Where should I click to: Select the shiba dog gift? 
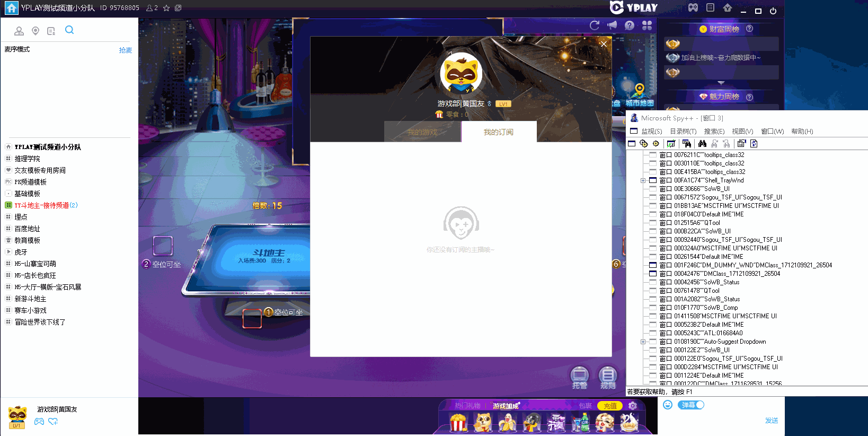coord(483,423)
